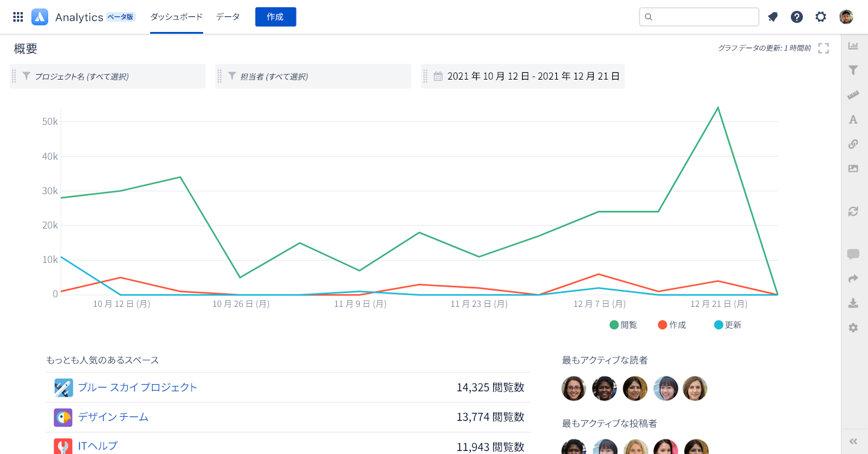This screenshot has width=868, height=454.
Task: Select the ruler icon in right sidebar
Action: click(x=853, y=95)
